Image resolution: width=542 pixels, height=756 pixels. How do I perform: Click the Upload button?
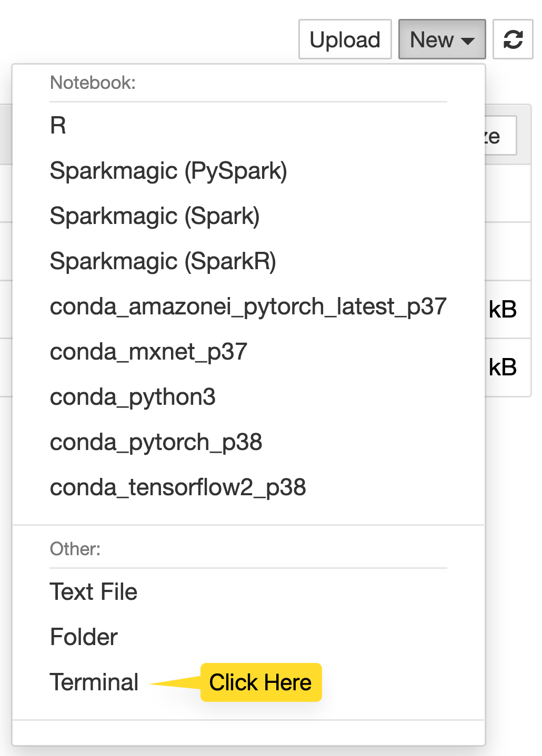click(345, 39)
